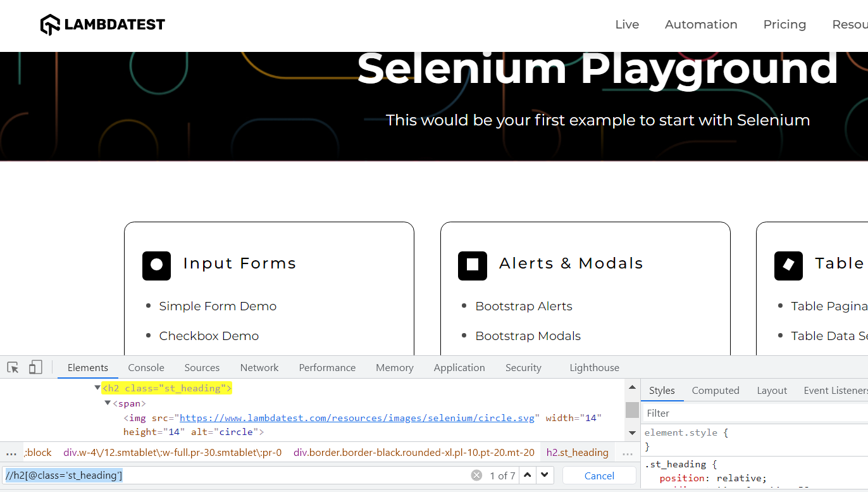Viewport: 868px width, 492px height.
Task: Select the div.border.border-black breadcrumb
Action: 414,452
